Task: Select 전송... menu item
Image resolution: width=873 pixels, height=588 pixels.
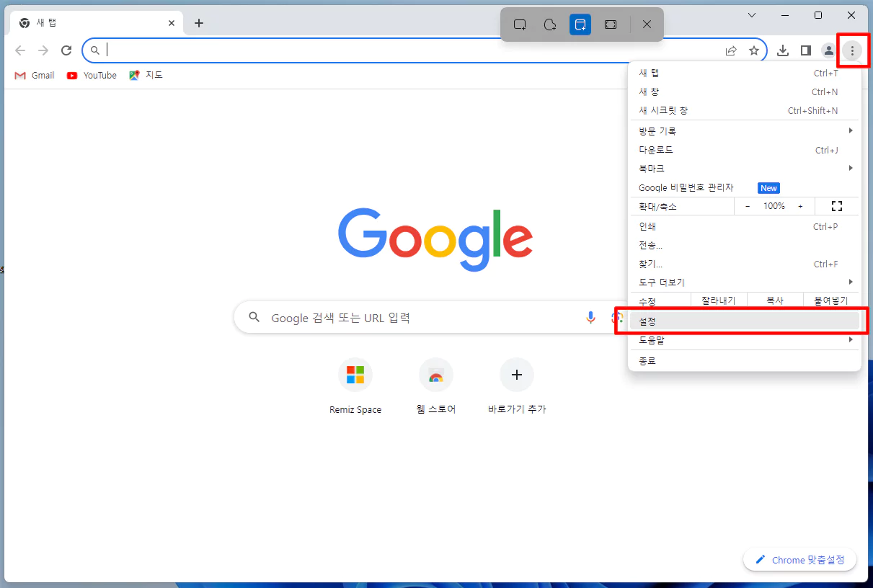Action: click(744, 245)
